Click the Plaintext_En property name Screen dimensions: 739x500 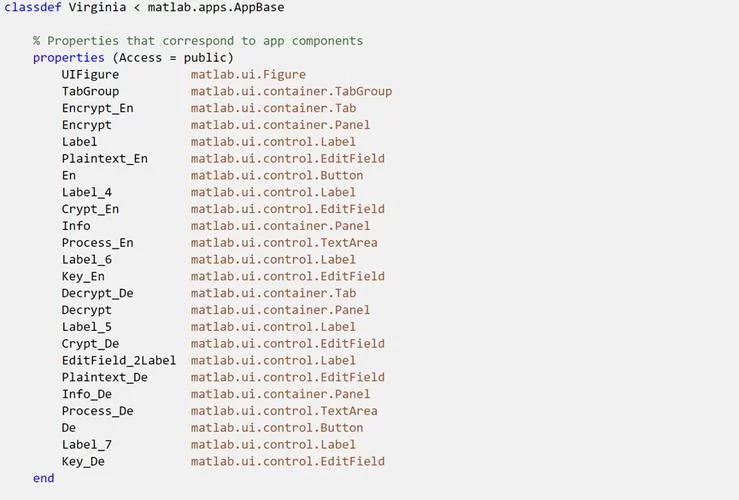pyautogui.click(x=104, y=159)
